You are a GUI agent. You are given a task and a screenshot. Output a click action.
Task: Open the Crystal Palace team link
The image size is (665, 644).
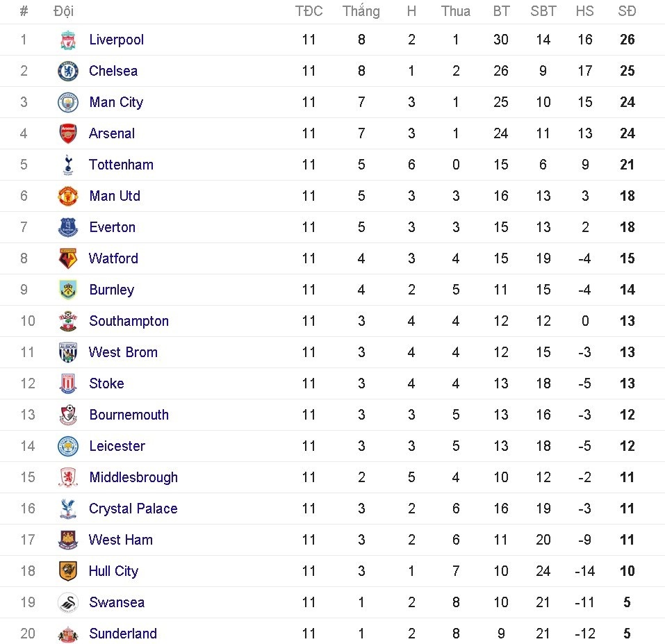(x=133, y=509)
